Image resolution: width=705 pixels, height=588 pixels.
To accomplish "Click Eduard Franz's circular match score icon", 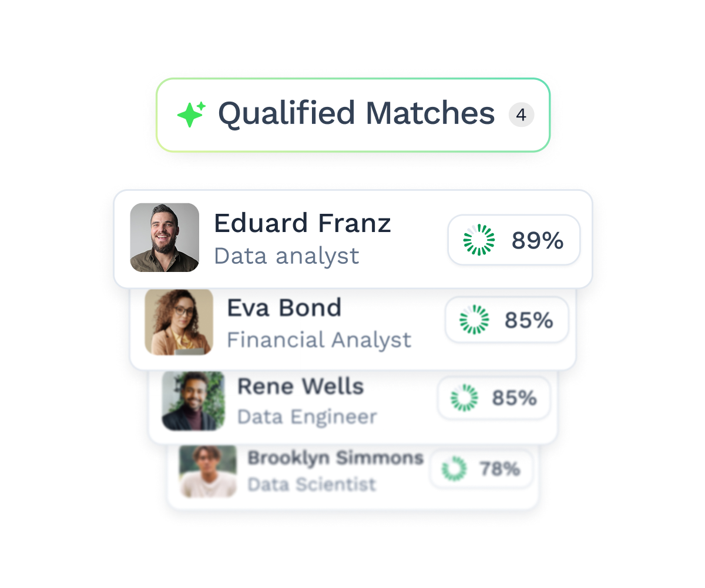I will [479, 240].
